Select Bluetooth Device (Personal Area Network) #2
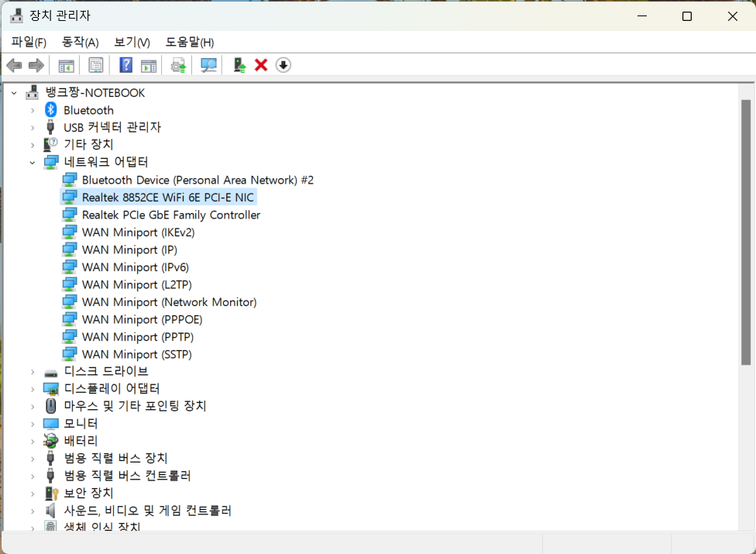Image resolution: width=756 pixels, height=554 pixels. tap(198, 180)
